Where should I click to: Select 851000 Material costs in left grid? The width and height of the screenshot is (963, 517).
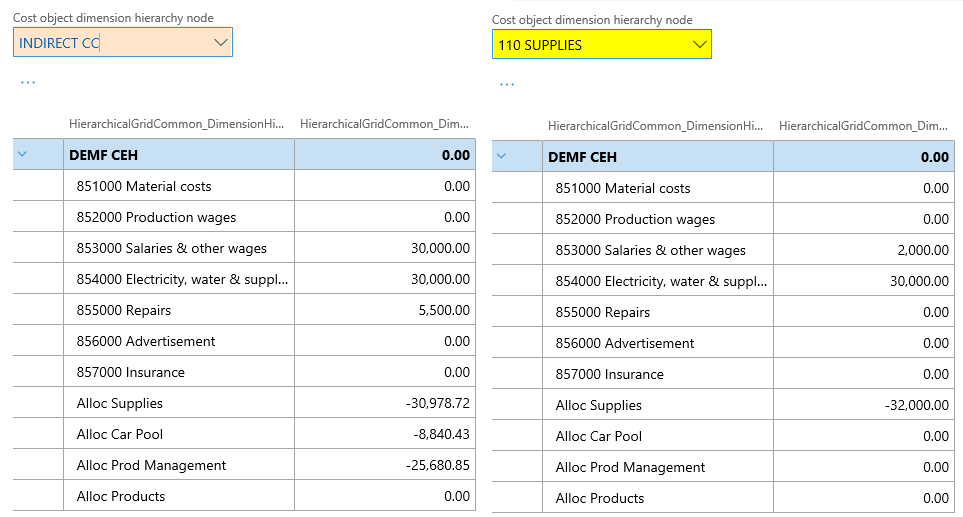(144, 186)
